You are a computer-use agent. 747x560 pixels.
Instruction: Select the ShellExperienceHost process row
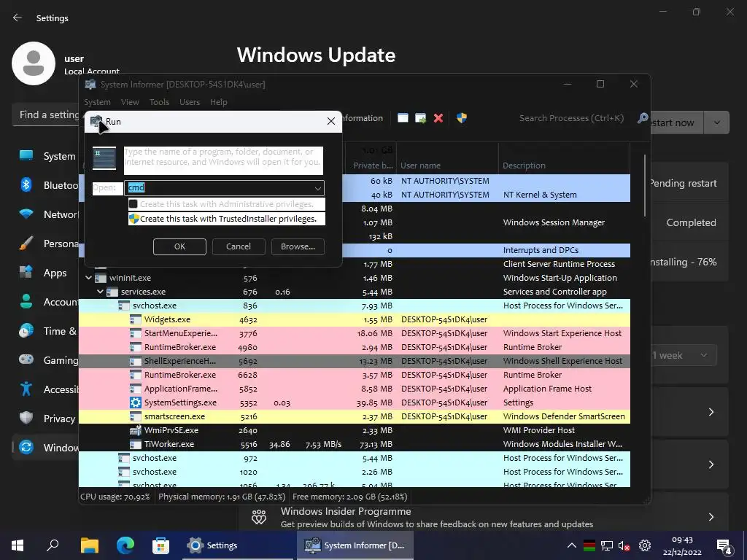(355, 361)
